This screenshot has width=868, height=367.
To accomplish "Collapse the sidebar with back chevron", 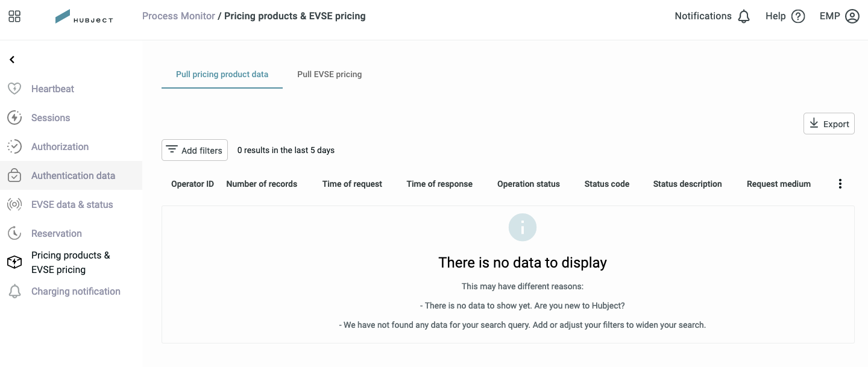I will 12,60.
